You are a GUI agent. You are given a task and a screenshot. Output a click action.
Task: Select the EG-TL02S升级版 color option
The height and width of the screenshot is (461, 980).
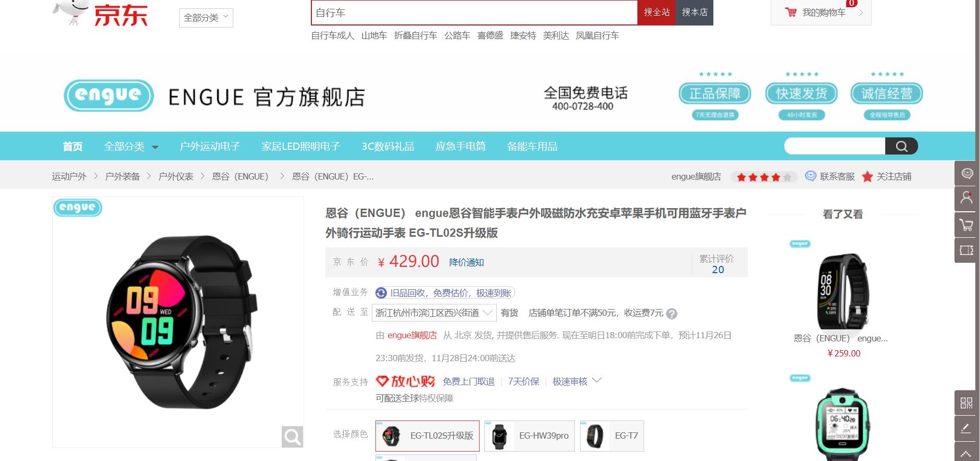tap(427, 436)
